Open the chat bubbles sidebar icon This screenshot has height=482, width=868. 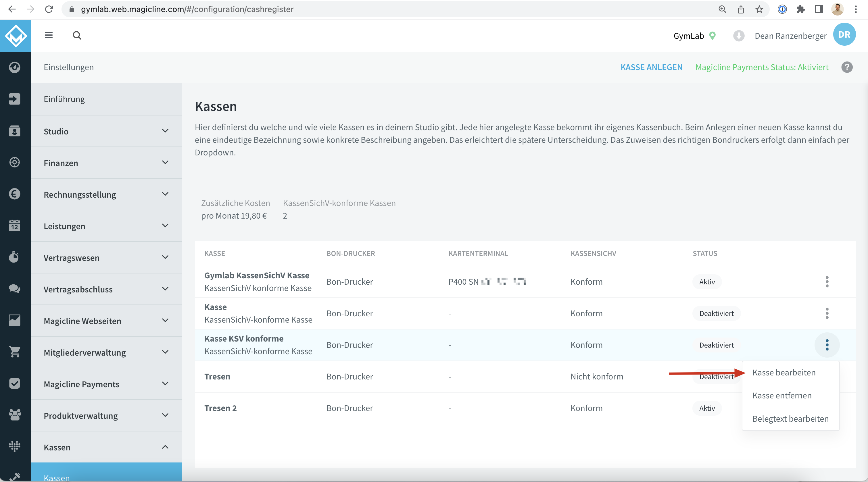14,289
